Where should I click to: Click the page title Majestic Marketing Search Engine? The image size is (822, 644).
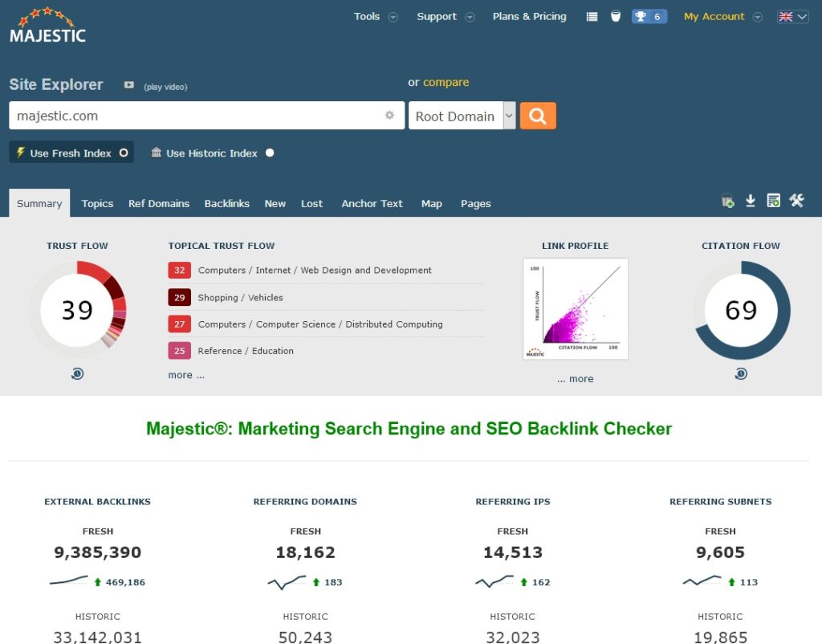pyautogui.click(x=409, y=429)
